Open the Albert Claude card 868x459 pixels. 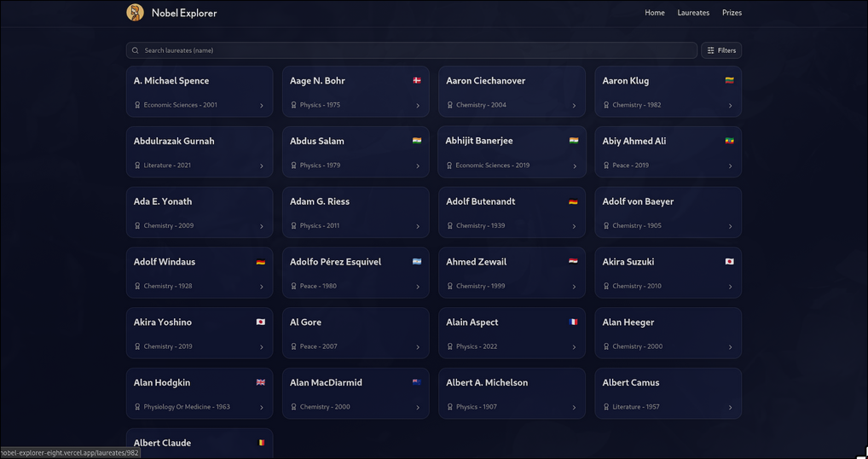click(x=199, y=443)
